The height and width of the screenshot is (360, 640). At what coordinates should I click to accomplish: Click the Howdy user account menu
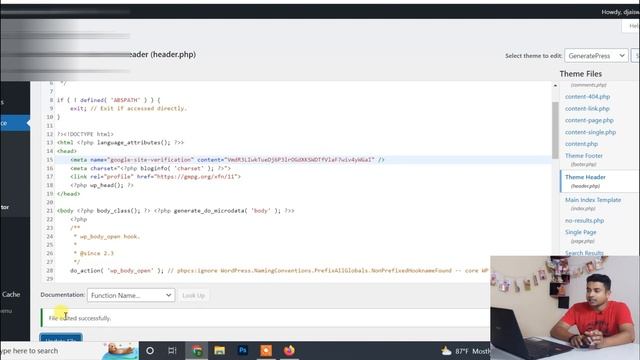[620, 12]
